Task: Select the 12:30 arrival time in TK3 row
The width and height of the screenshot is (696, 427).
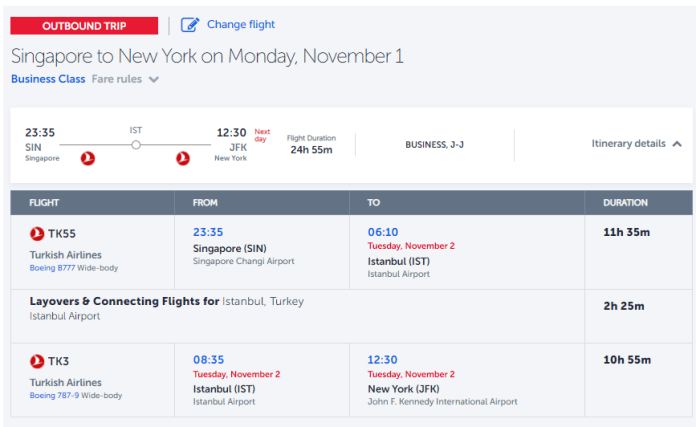Action: tap(383, 360)
